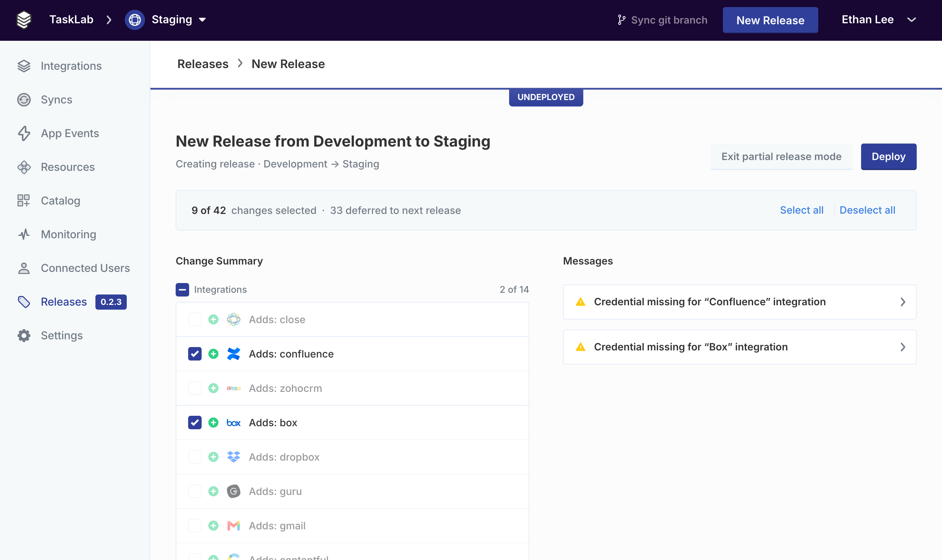Click 'Credential missing for Confluence integration' message
942x560 pixels.
(x=740, y=302)
